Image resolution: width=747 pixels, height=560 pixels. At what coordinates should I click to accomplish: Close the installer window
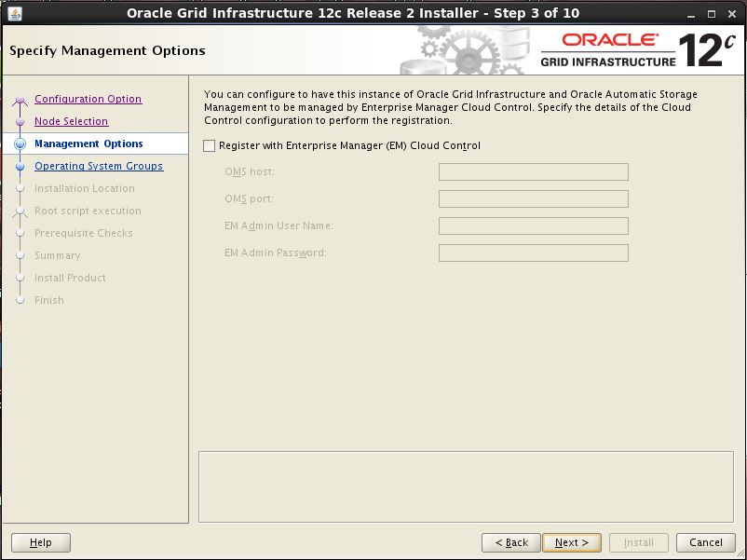click(x=732, y=14)
